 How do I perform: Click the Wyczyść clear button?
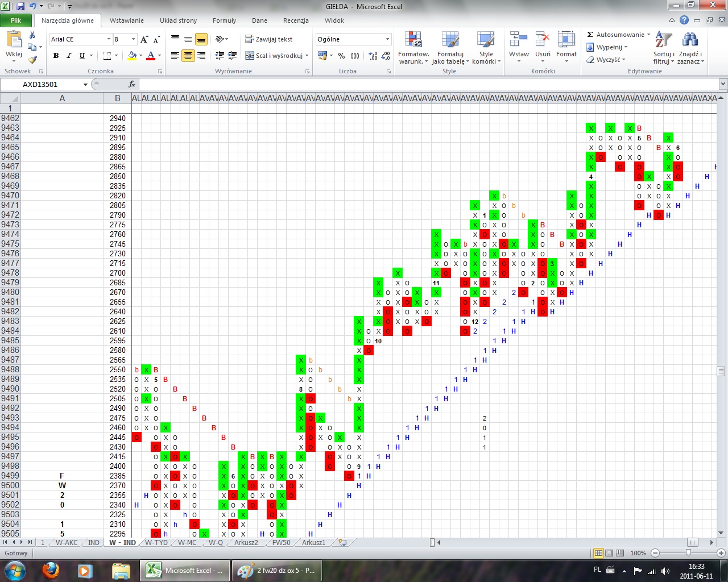click(606, 60)
